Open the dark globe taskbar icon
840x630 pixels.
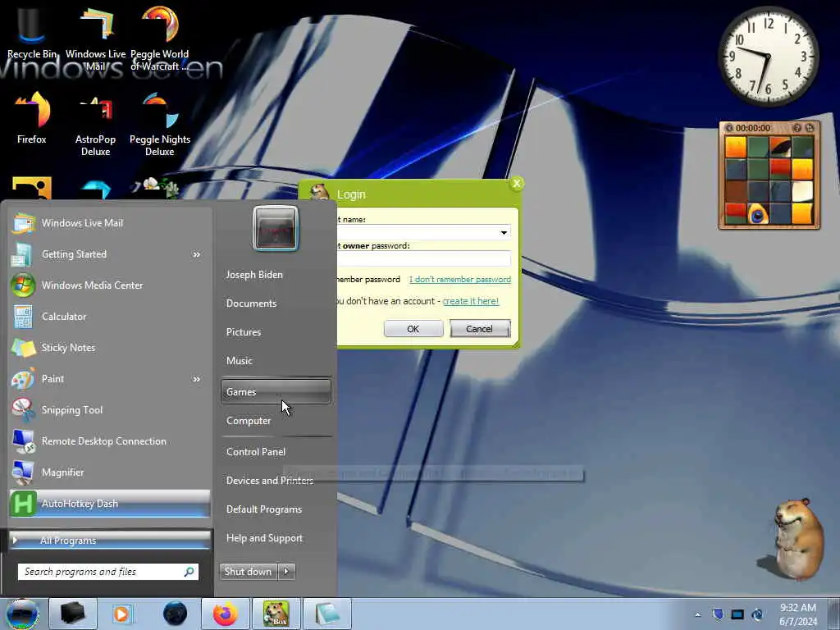[175, 614]
